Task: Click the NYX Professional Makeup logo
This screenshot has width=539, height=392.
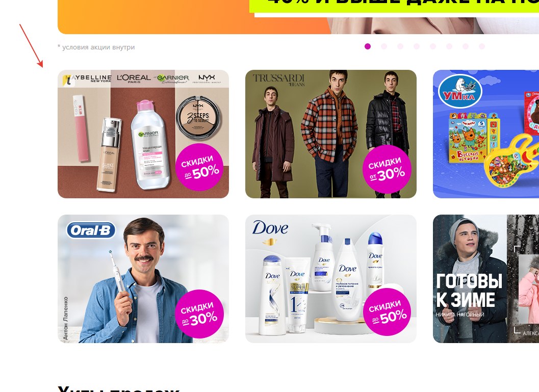Action: point(207,79)
